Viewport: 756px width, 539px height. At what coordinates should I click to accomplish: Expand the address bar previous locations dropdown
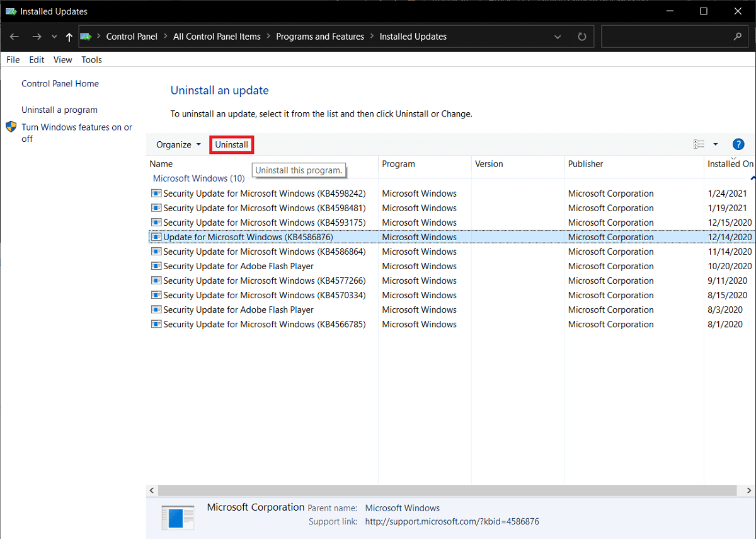click(557, 36)
